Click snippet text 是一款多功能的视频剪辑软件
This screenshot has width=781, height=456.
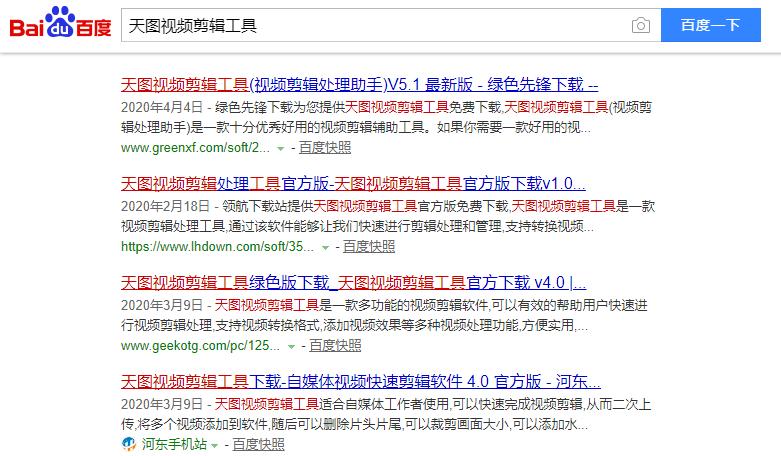pyautogui.click(x=404, y=305)
